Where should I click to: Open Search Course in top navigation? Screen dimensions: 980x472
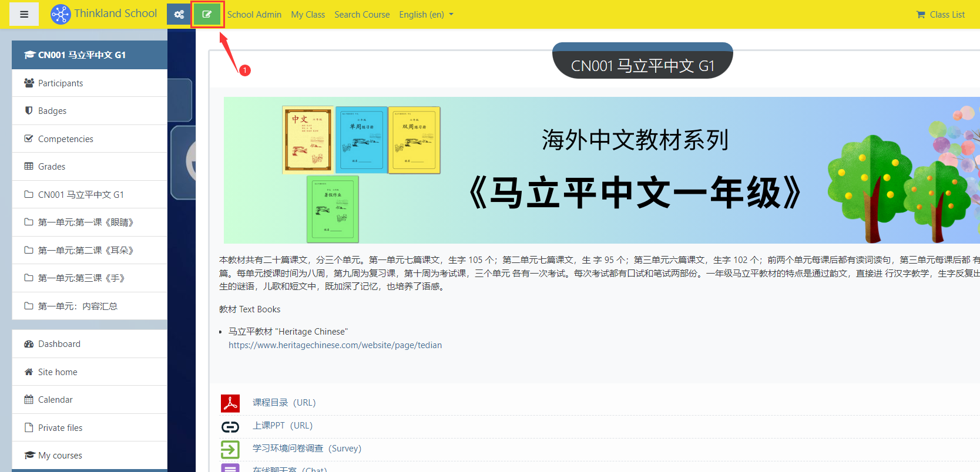(362, 15)
